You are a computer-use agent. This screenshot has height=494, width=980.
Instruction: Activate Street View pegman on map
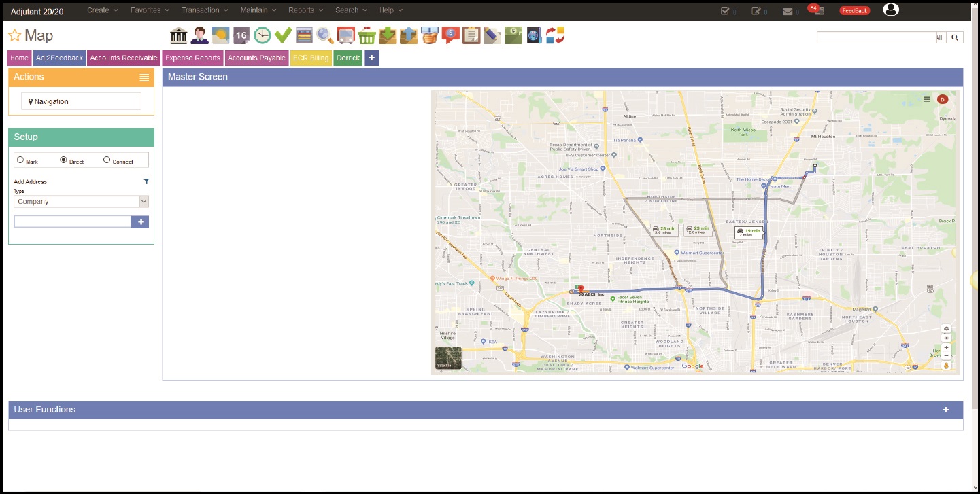(946, 366)
